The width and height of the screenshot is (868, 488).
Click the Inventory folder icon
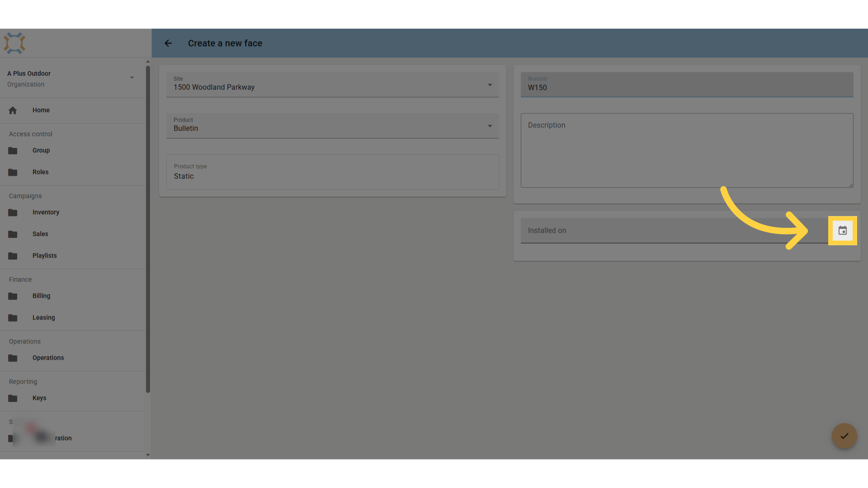pos(13,212)
